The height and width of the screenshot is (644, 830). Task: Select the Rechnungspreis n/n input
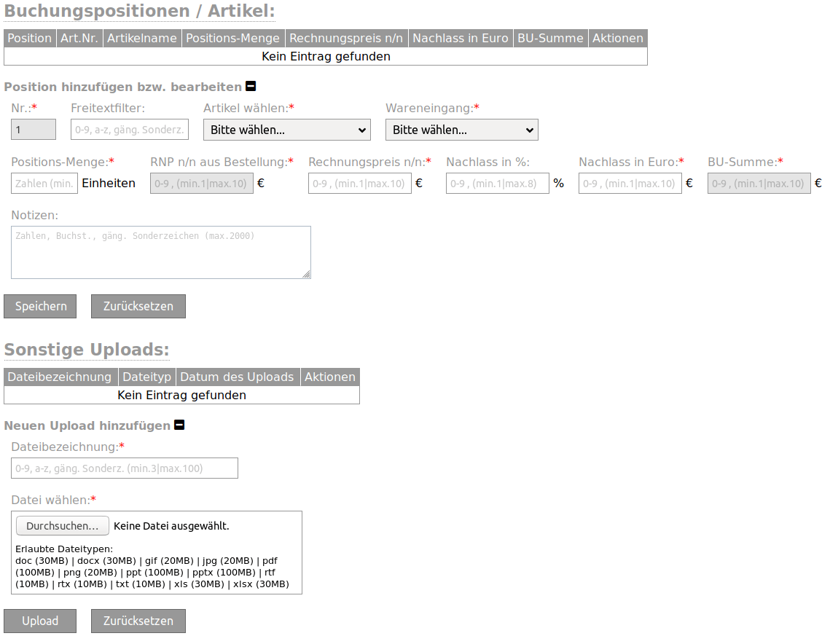tap(360, 184)
